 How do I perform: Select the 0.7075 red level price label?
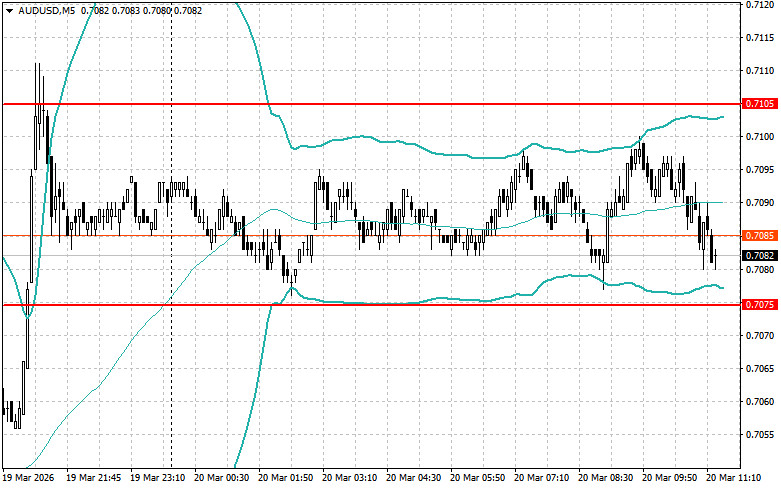coord(760,304)
